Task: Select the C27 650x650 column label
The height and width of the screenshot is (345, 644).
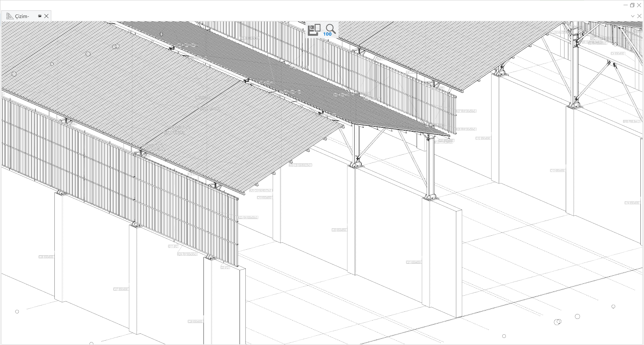Action: (121, 289)
